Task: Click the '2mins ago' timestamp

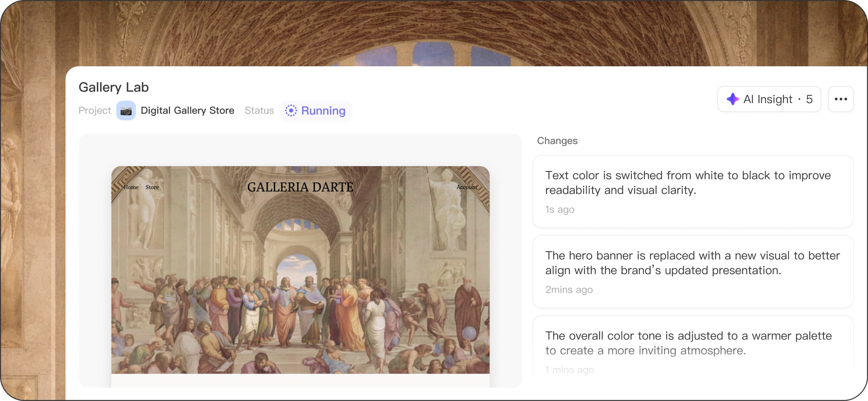Action: point(569,290)
